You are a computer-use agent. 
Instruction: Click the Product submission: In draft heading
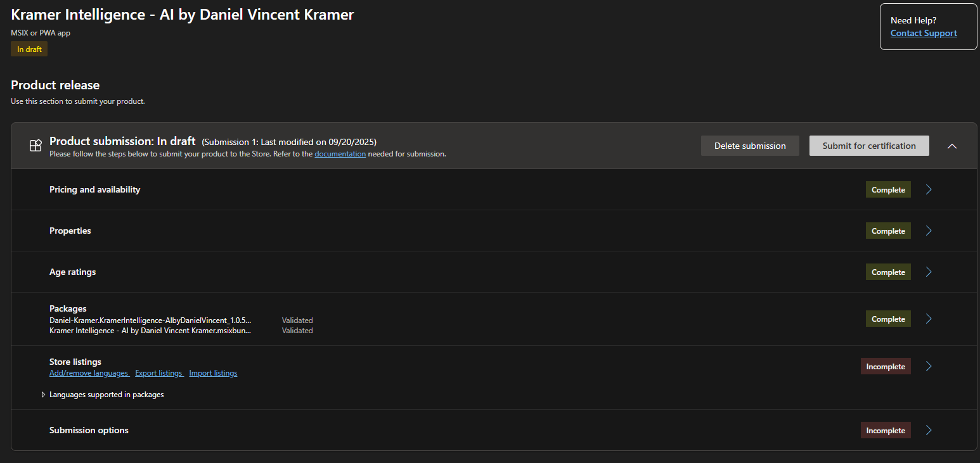tap(122, 141)
